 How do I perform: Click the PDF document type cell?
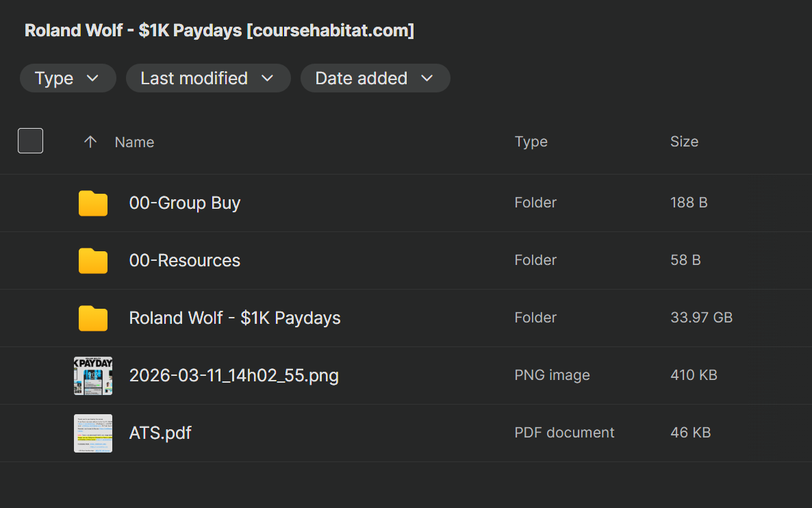tap(564, 433)
